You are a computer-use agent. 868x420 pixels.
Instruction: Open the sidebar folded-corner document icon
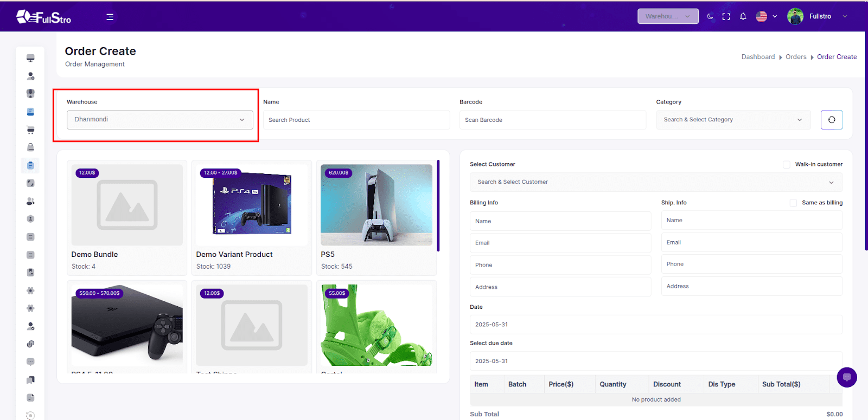coord(30,398)
